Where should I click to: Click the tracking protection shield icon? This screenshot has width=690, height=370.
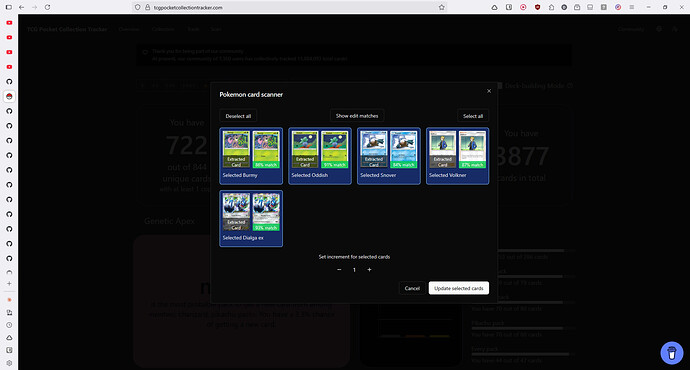(138, 7)
